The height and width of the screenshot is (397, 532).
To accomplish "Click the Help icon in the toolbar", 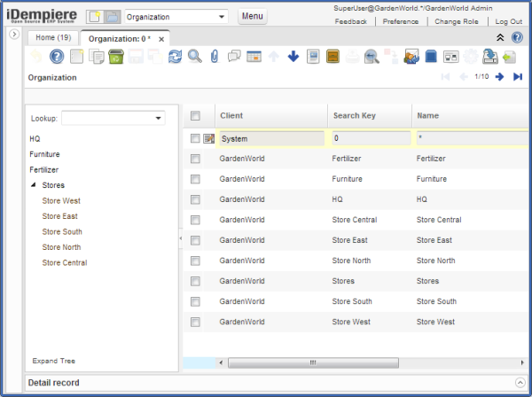I will point(57,57).
